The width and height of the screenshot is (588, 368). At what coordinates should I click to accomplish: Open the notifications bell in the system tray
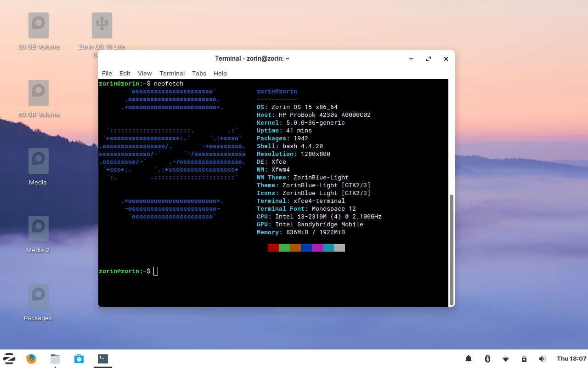tap(468, 358)
